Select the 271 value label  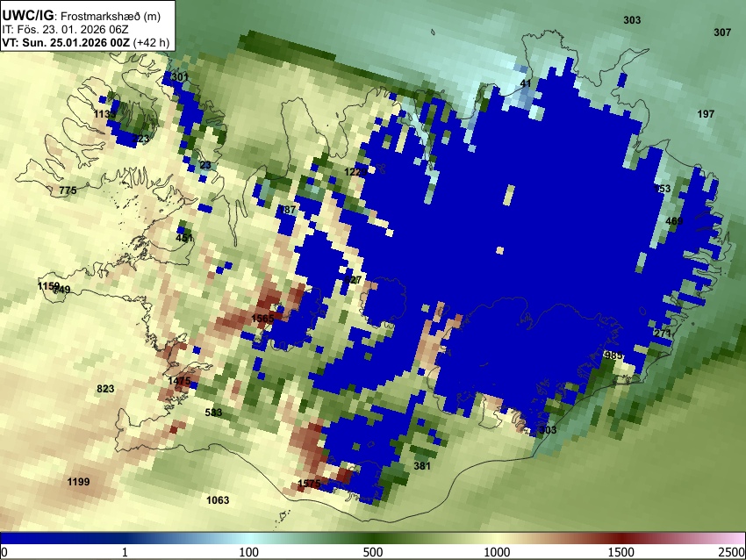point(663,333)
